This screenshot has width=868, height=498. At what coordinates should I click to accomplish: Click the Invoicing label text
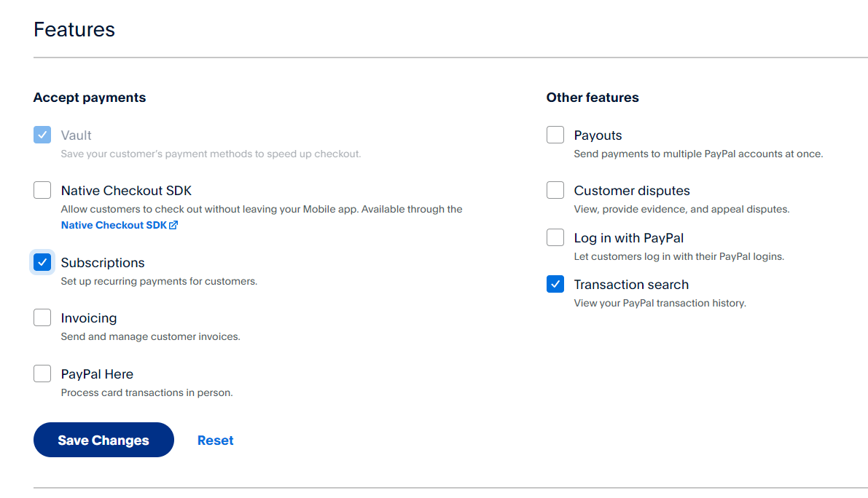(89, 318)
